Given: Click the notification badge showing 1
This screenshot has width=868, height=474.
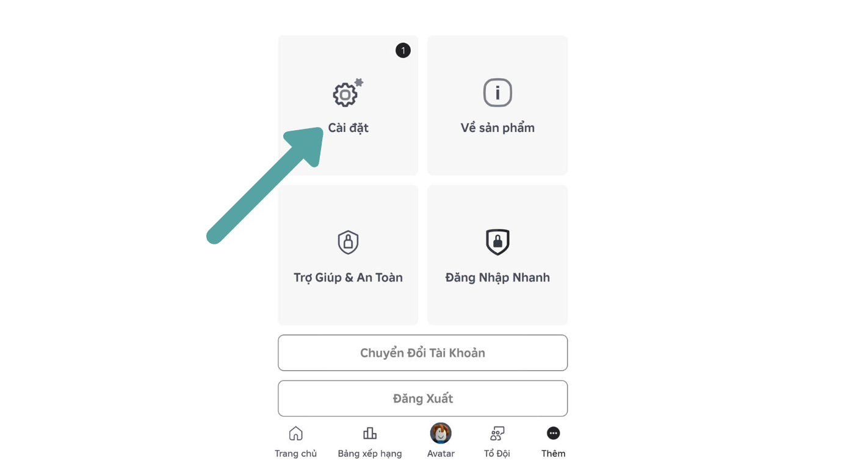Looking at the screenshot, I should coord(403,50).
